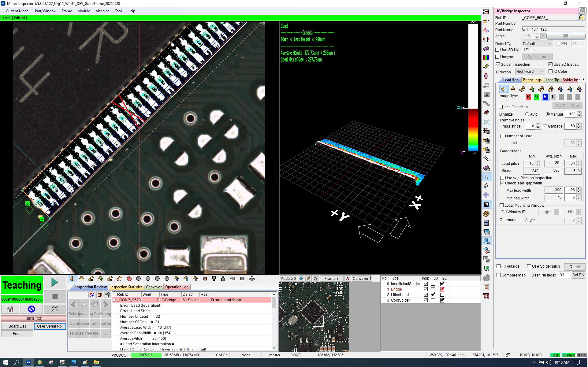
Task: Select the purple IC chip icon in vertical toolbar
Action: 486,49
